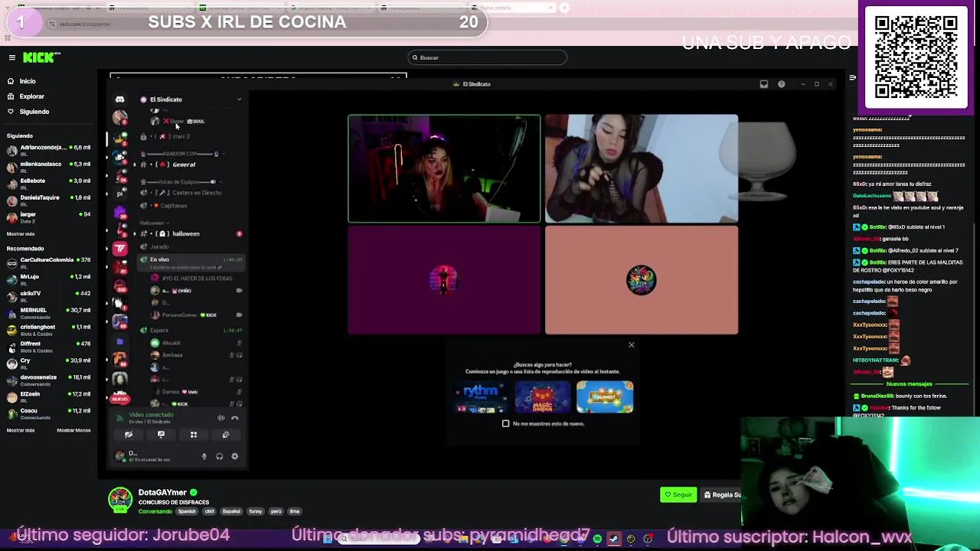Click Seguir button on DotaGAYmer

[x=678, y=495]
